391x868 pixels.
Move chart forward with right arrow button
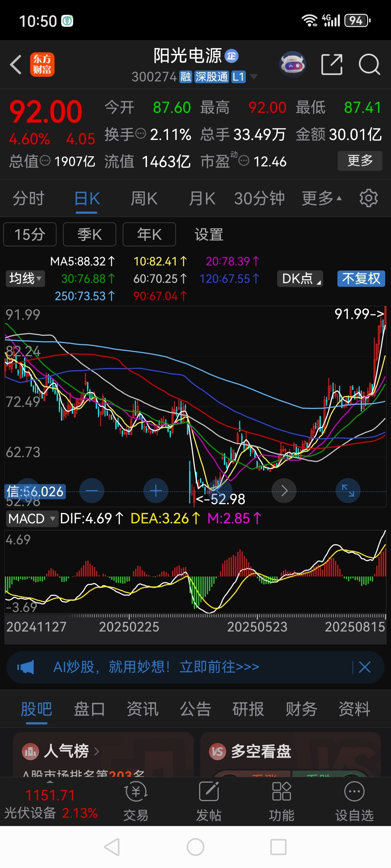(284, 491)
